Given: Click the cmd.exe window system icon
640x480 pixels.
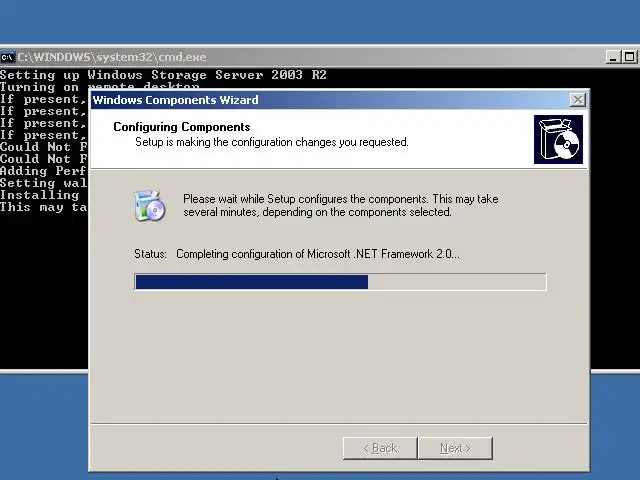Looking at the screenshot, I should coord(7,57).
